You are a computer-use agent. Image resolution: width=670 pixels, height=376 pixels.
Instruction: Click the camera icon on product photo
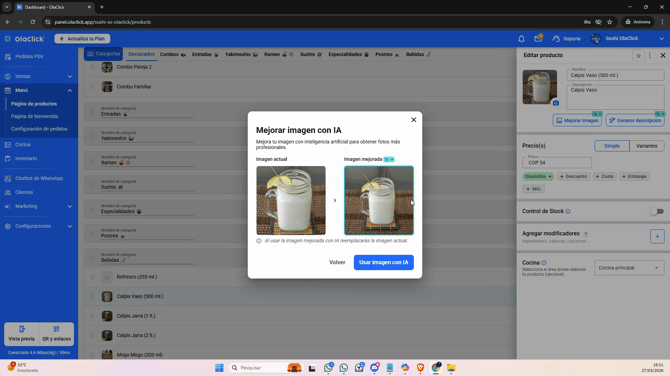pos(555,103)
